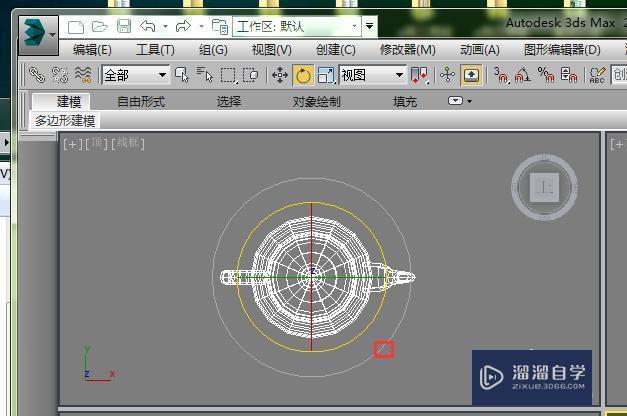This screenshot has width=627, height=416.
Task: Open the 图形编辑器(D) menu
Action: (x=562, y=50)
